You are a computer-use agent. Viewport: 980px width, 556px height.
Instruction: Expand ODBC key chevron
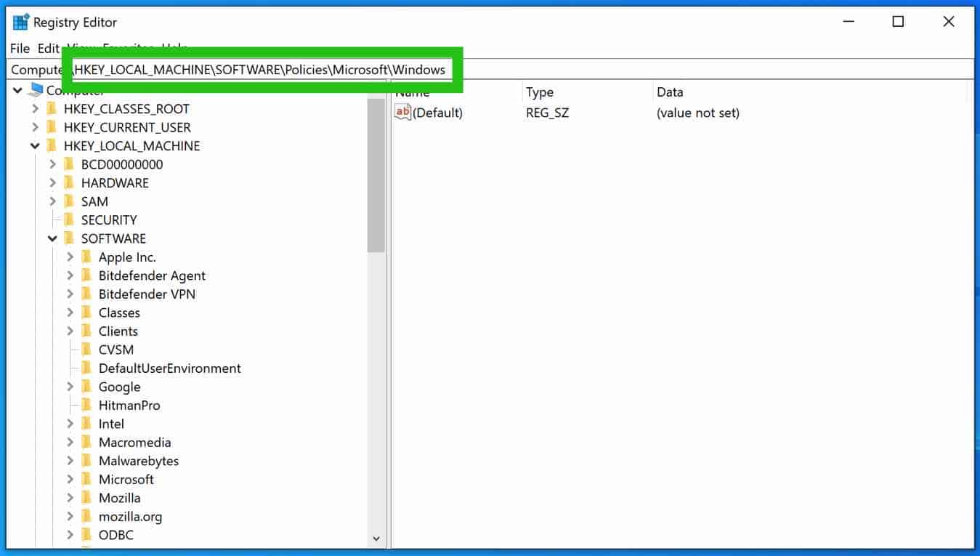tap(70, 535)
